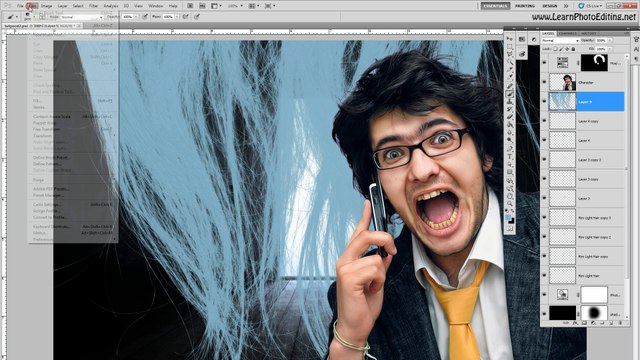Toggle Quick Mask mode button
640x360 pixels.
point(510,229)
